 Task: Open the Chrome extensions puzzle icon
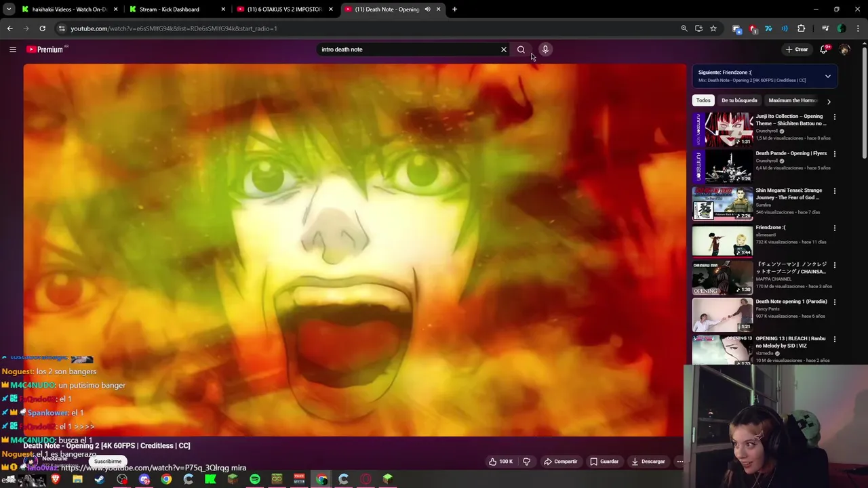[x=802, y=28]
